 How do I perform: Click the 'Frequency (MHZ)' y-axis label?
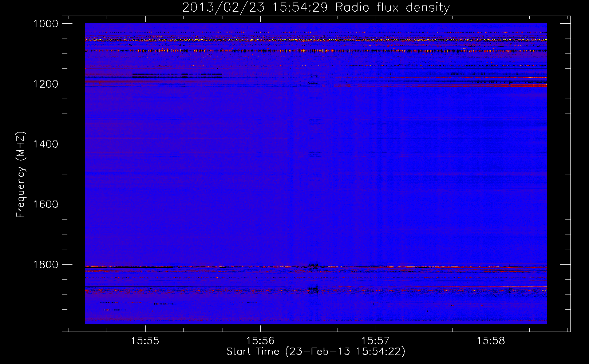click(21, 175)
